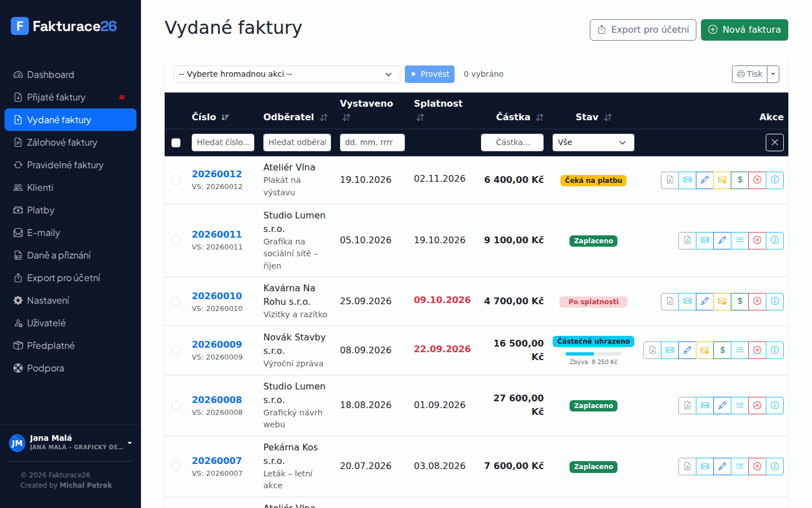Click the Nová faktura button
Viewport: 812px width, 508px height.
744,30
